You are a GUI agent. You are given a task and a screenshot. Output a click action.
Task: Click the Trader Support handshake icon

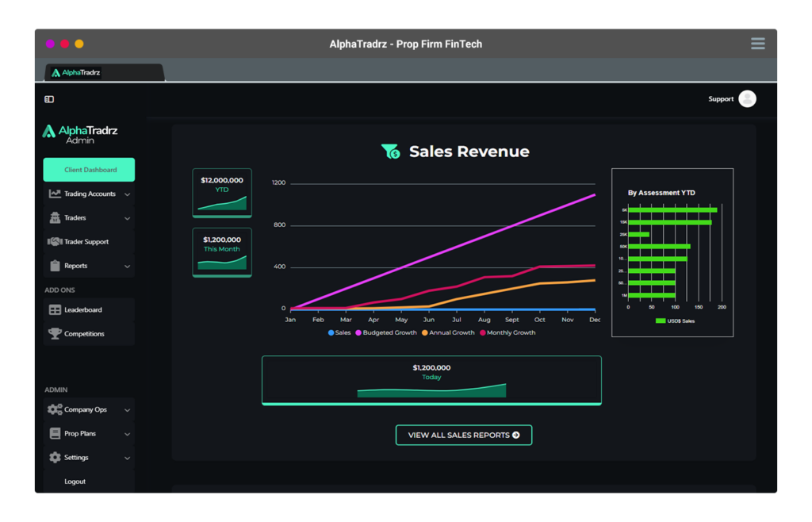click(x=55, y=242)
